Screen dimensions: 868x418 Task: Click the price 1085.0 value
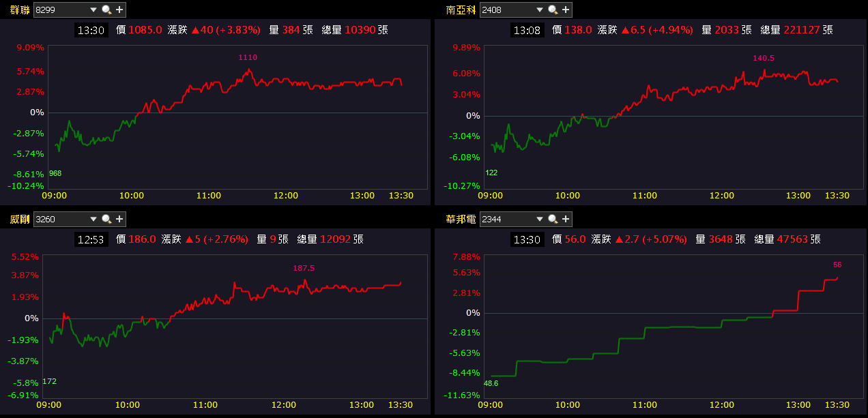click(x=145, y=30)
